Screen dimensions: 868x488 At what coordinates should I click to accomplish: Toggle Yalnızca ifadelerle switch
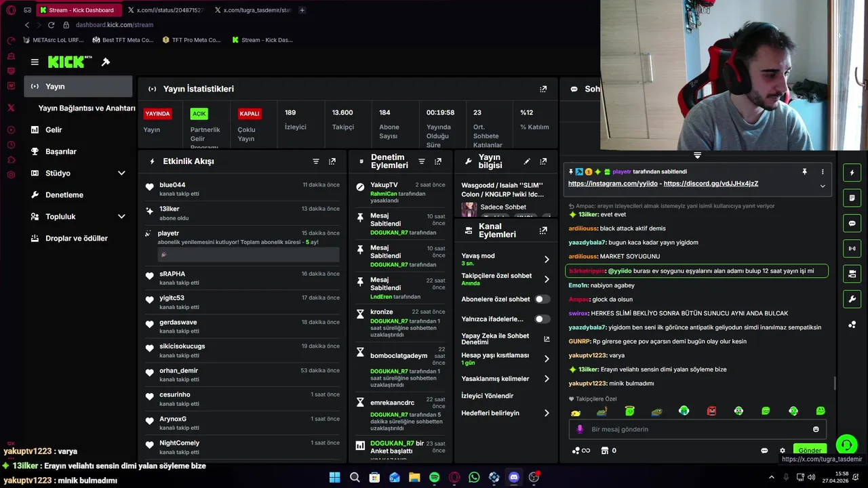click(x=542, y=319)
